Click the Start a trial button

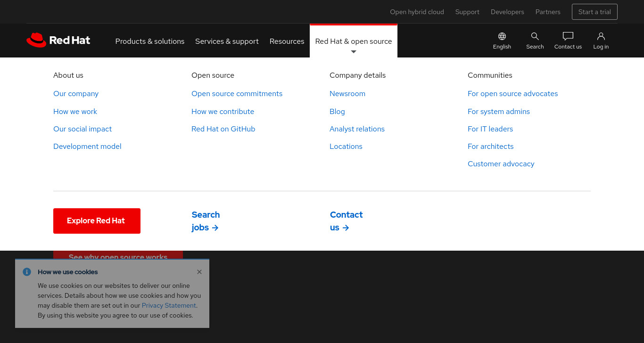pyautogui.click(x=594, y=12)
